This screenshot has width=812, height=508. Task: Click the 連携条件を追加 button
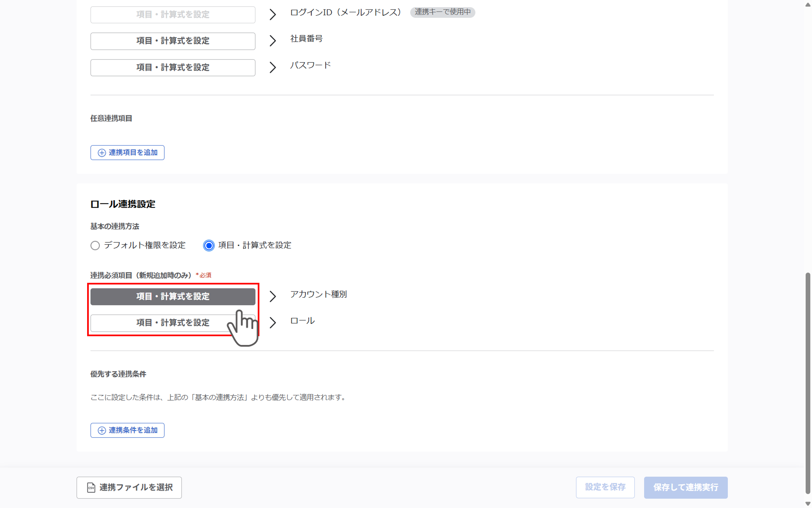click(x=128, y=430)
